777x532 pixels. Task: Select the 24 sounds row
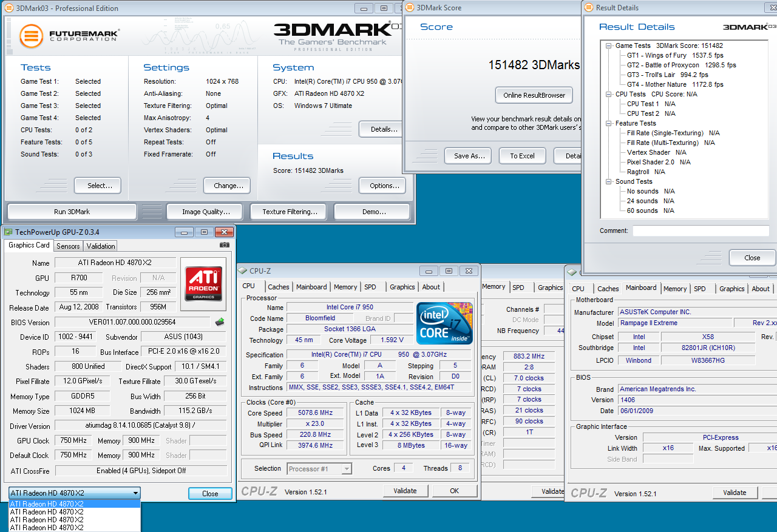pos(650,201)
